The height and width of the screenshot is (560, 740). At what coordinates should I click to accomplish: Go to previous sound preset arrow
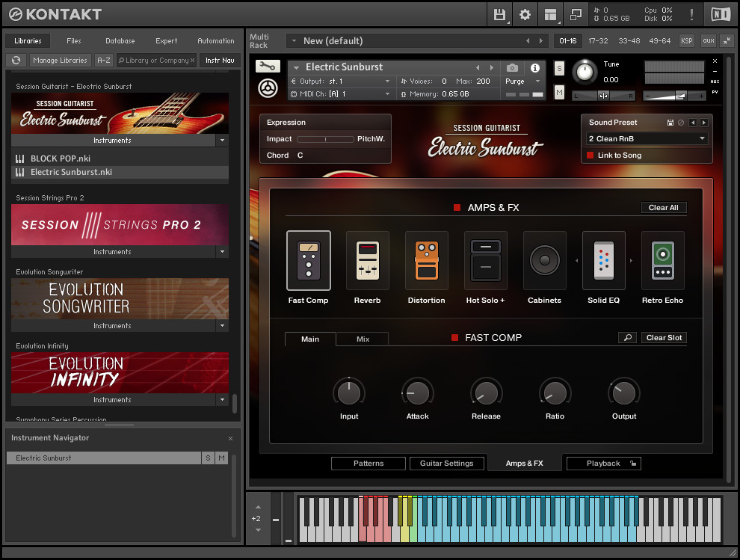[693, 123]
